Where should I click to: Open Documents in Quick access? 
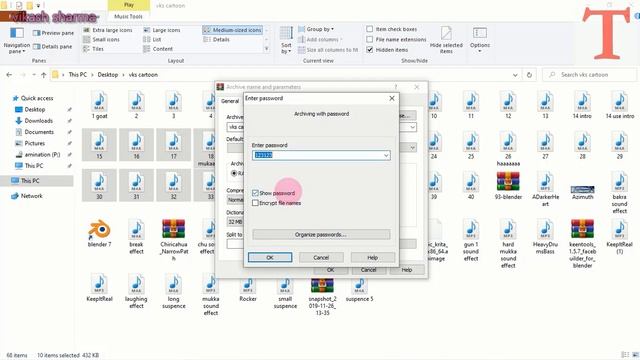point(39,132)
